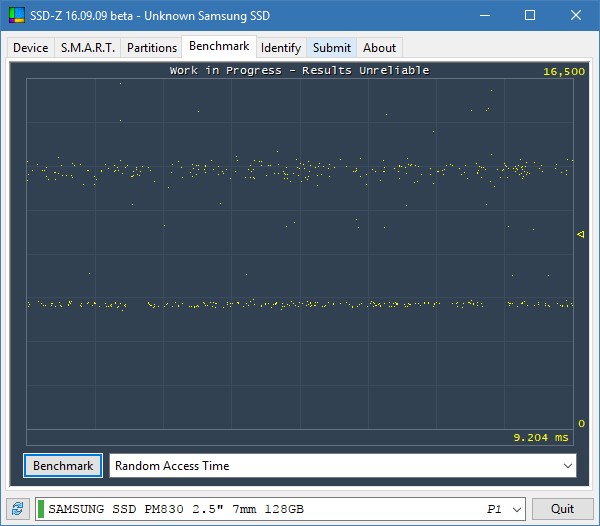Image resolution: width=600 pixels, height=526 pixels.
Task: Click the Quit button
Action: [x=562, y=509]
